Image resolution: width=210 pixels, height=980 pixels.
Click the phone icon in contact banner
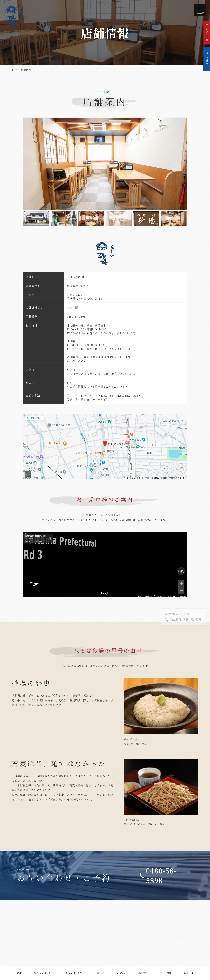142,876
